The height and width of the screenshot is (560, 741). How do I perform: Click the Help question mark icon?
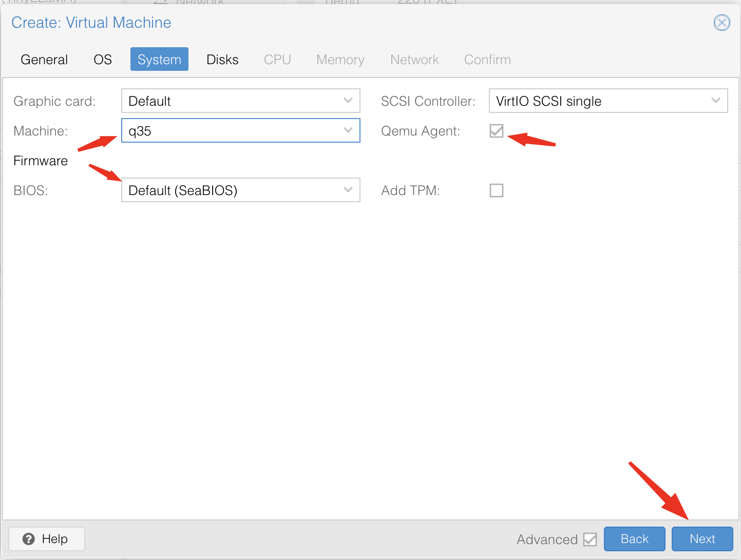tap(29, 539)
